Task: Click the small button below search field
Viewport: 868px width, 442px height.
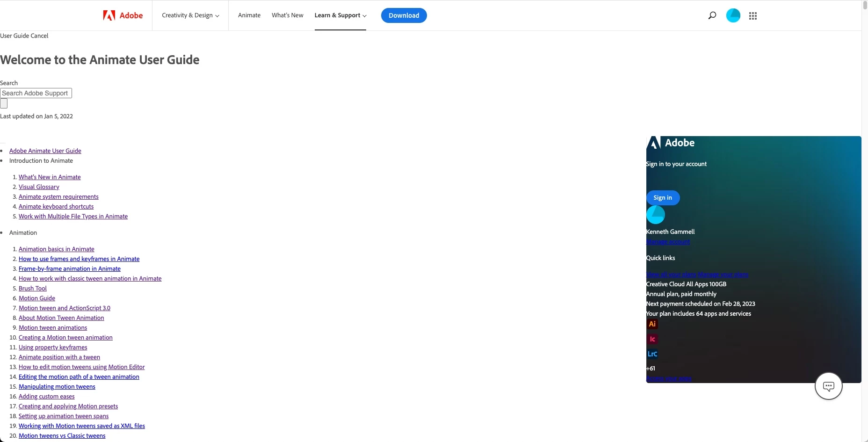Action: (x=4, y=103)
